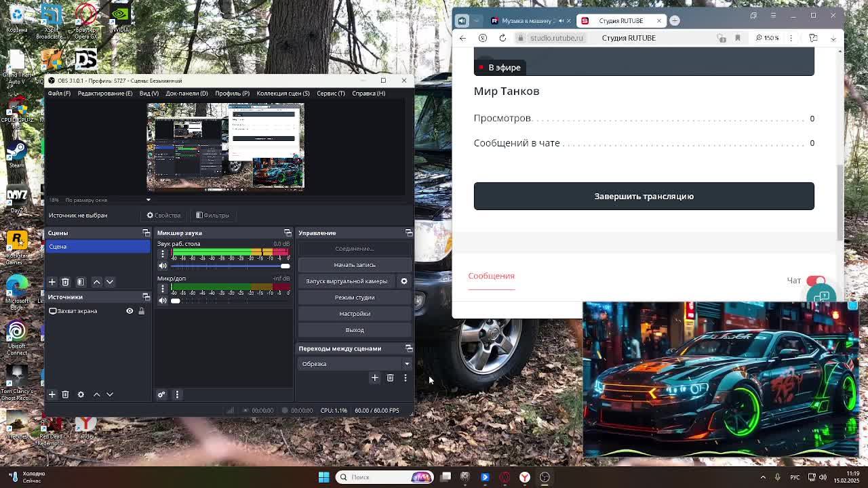Open the floating support chat bubble

[822, 296]
